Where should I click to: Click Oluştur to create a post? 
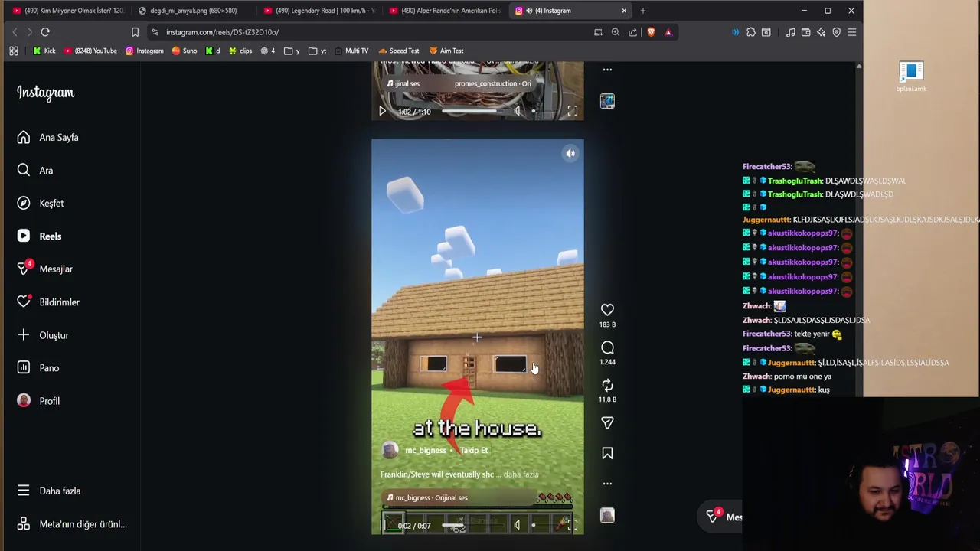click(43, 335)
